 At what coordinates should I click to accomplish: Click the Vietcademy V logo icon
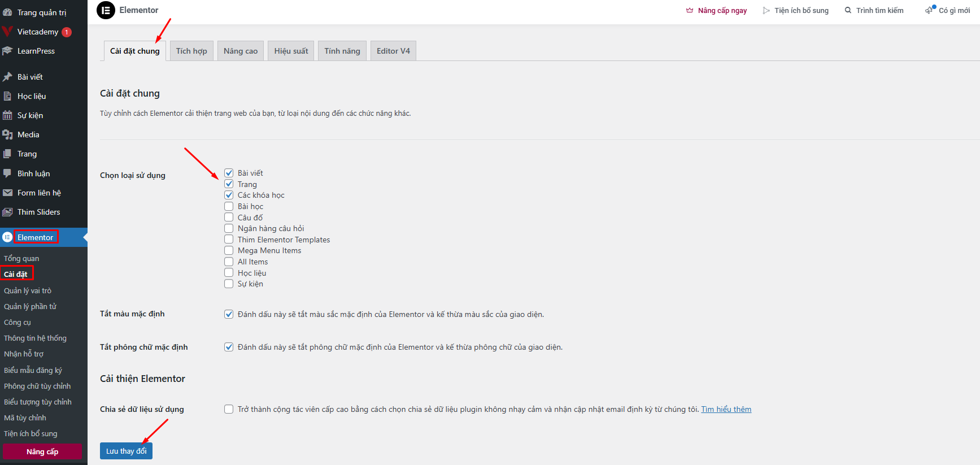pyautogui.click(x=7, y=32)
